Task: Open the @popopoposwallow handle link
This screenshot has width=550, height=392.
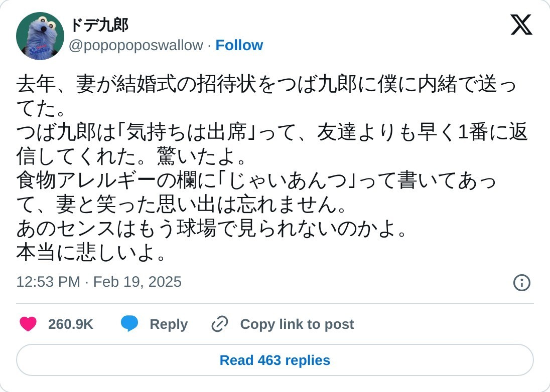Action: click(135, 45)
